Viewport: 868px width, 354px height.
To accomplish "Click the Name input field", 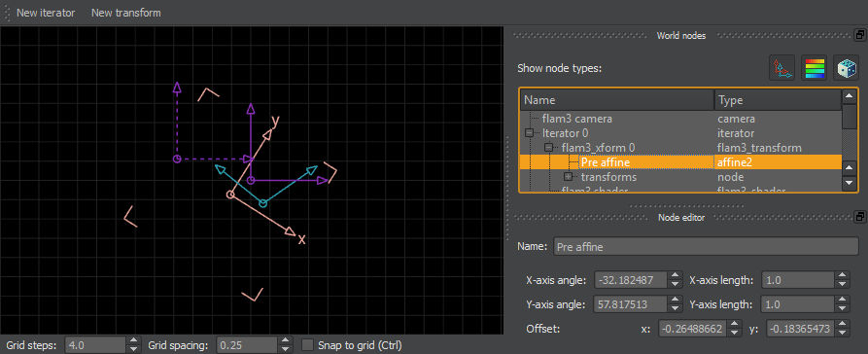I will [x=706, y=246].
